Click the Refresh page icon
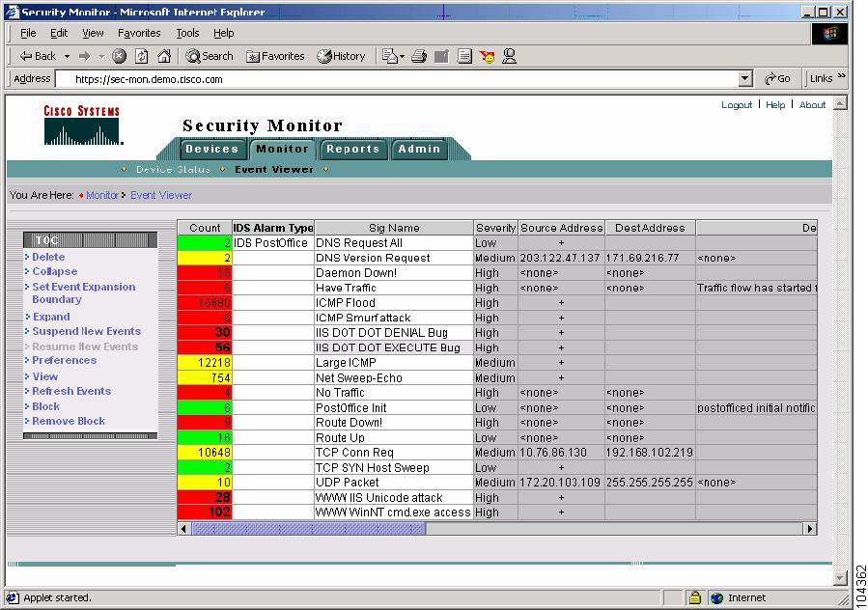The height and width of the screenshot is (610, 868). tap(142, 56)
